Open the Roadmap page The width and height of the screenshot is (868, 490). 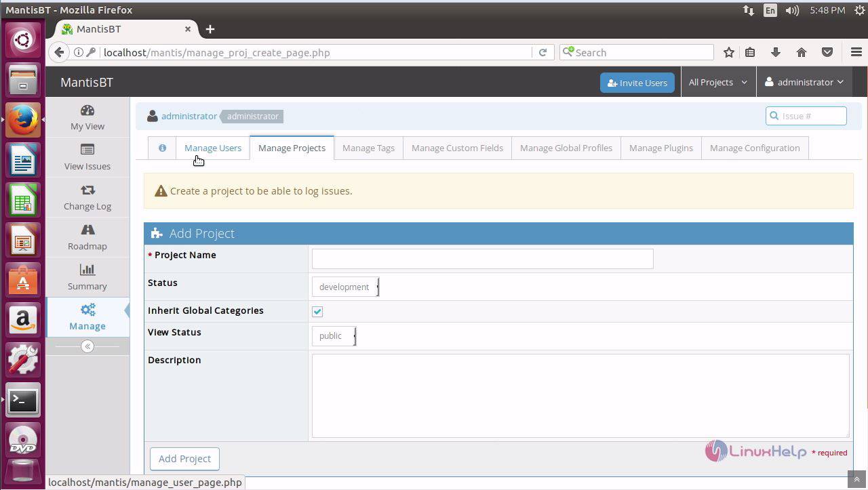pyautogui.click(x=87, y=237)
